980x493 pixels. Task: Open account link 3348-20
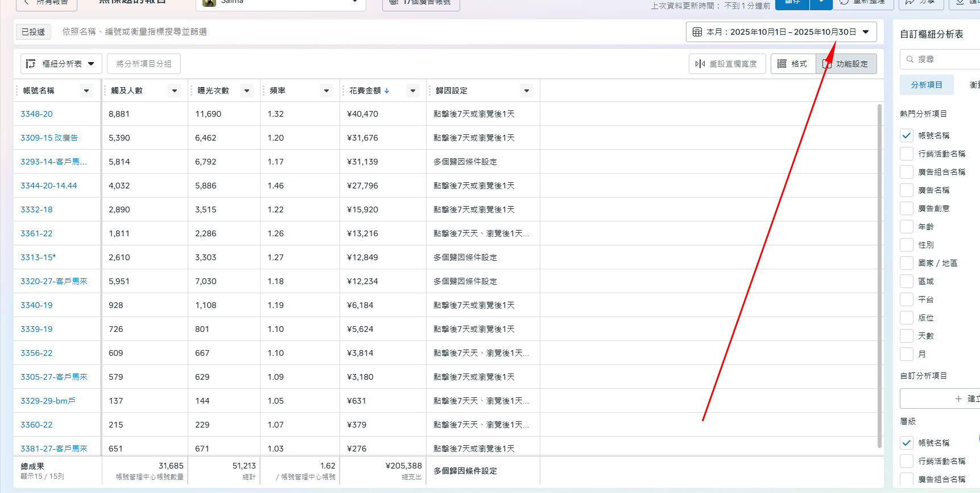(36, 114)
